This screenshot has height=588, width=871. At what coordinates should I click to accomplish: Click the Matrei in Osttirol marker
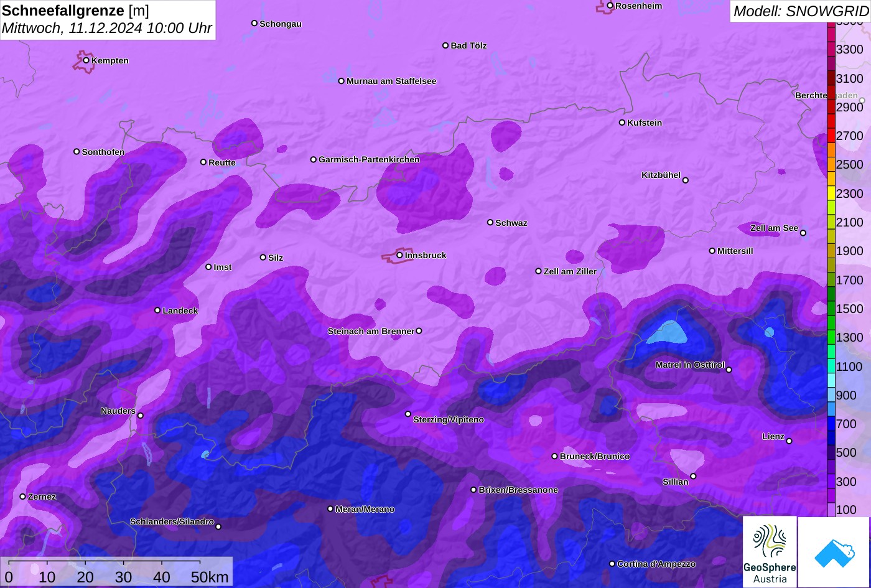click(x=729, y=370)
